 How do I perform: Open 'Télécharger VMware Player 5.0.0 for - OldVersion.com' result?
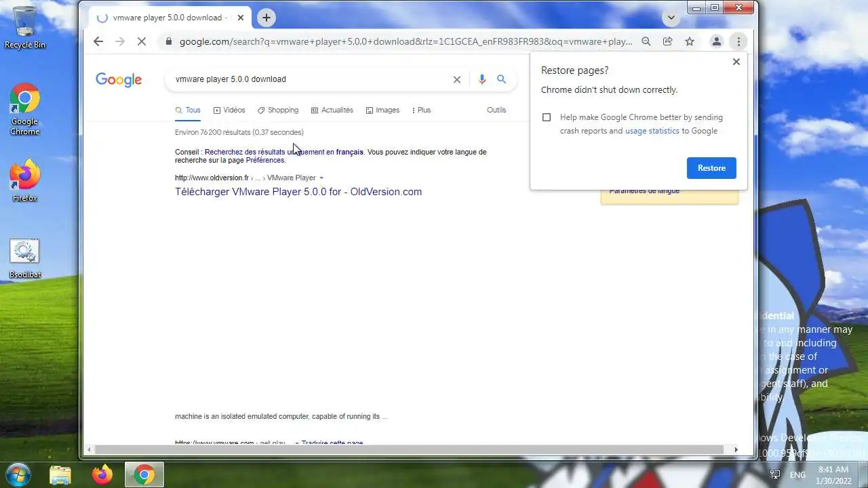298,192
